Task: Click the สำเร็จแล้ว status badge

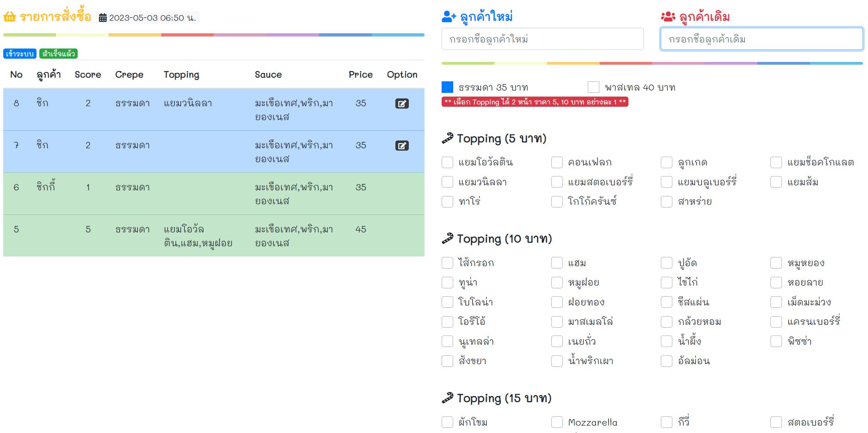Action: click(x=58, y=54)
